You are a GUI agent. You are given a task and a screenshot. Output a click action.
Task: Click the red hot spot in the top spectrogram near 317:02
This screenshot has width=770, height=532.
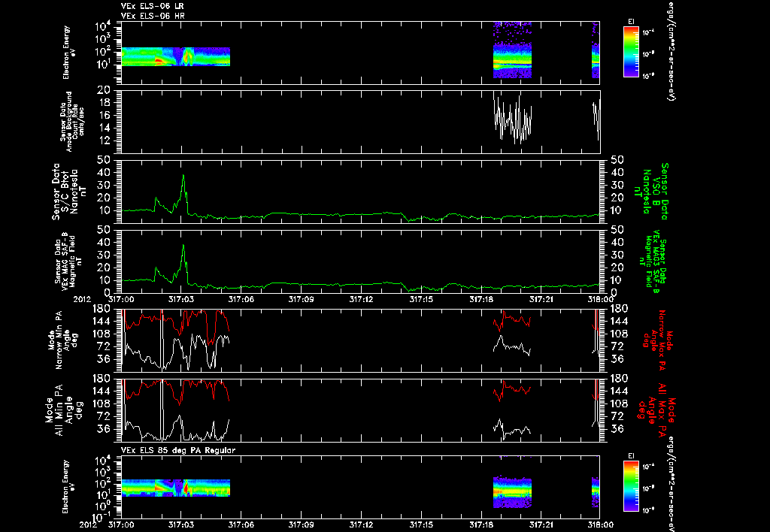159,62
